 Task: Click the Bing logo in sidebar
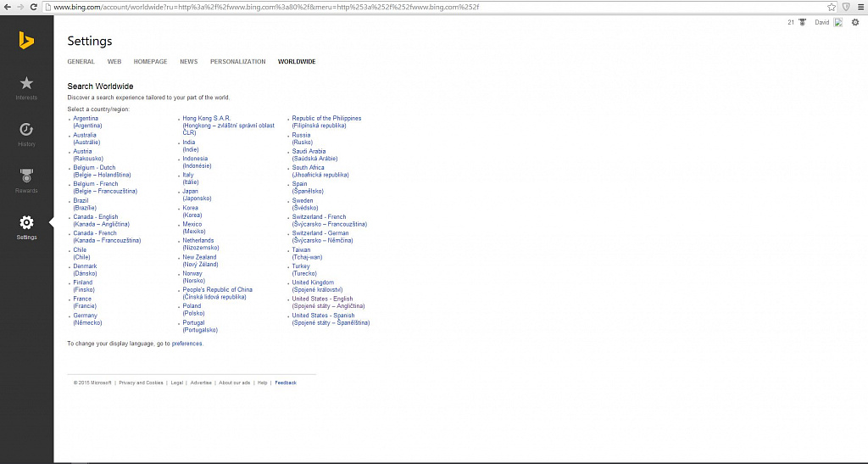[26, 41]
